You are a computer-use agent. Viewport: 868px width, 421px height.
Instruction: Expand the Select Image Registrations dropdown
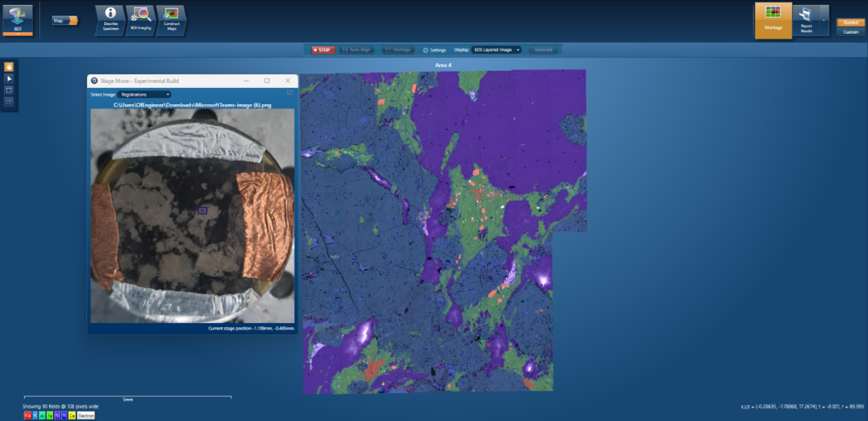pos(145,94)
